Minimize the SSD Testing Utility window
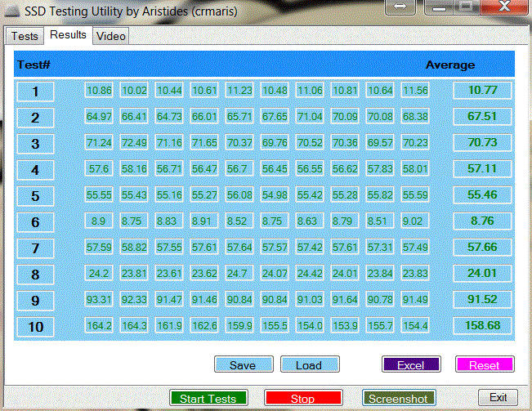532x411 pixels. (x=440, y=9)
